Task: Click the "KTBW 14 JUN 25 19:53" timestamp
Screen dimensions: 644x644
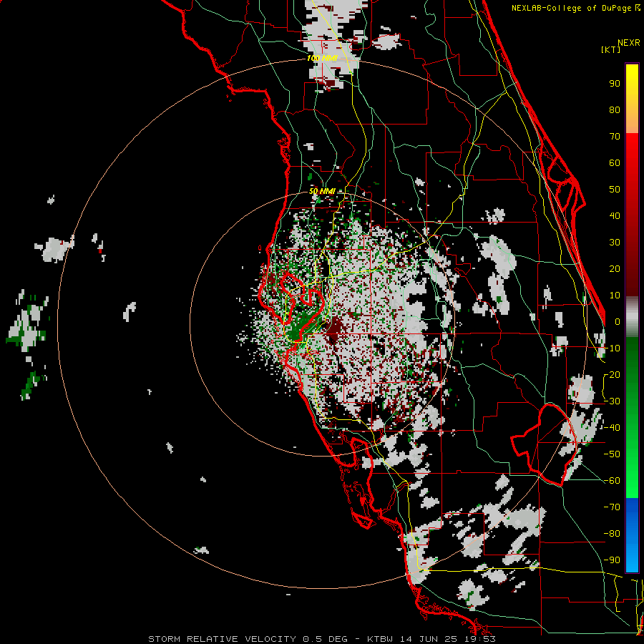Action: pyautogui.click(x=431, y=639)
